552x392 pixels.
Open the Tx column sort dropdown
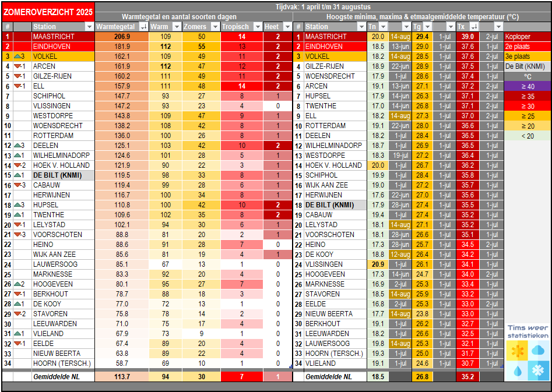[474, 27]
